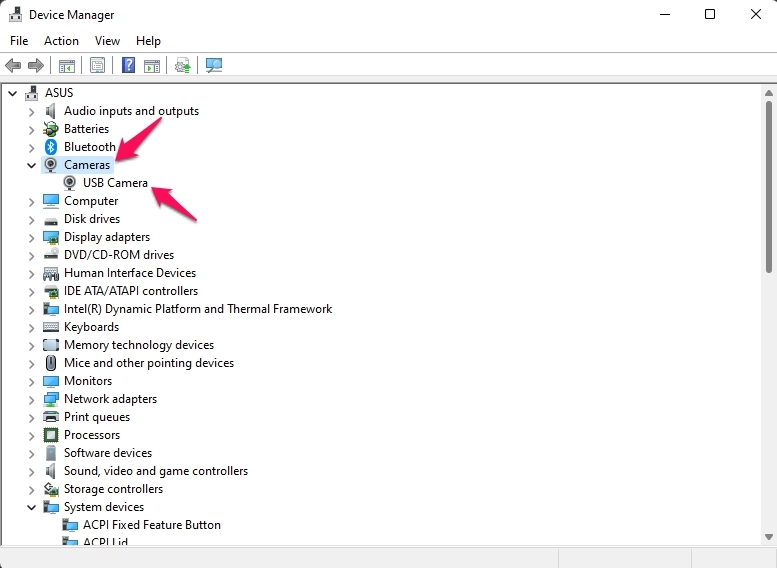Click the Show/Hide Console Tree toolbar icon
777x568 pixels.
point(67,66)
